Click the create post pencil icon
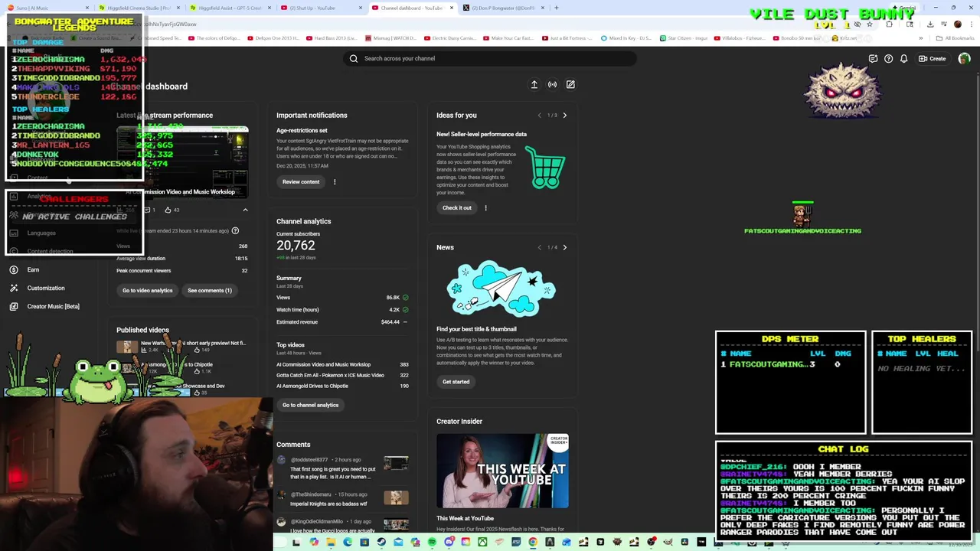The width and height of the screenshot is (980, 551). (x=570, y=85)
